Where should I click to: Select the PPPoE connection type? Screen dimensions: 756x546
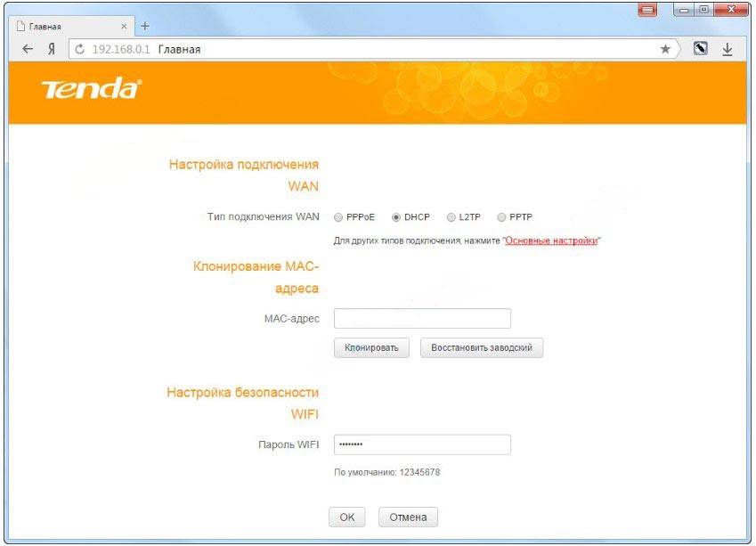[x=338, y=217]
